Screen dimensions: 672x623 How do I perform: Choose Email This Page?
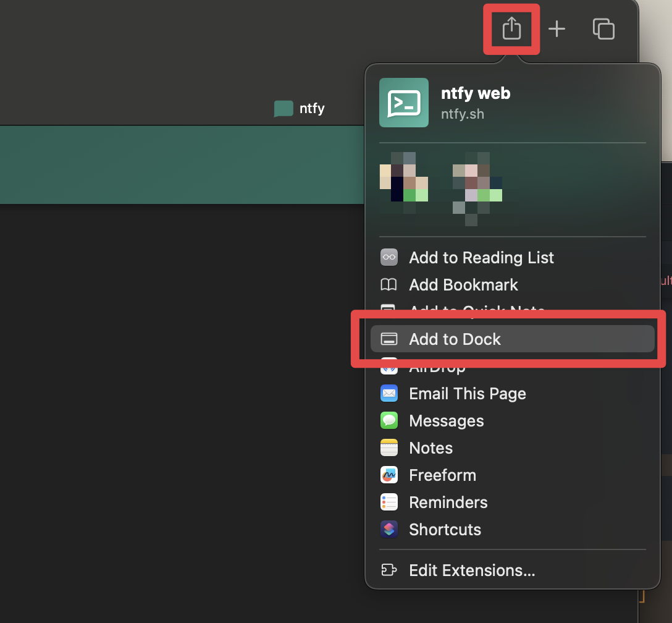coord(467,394)
